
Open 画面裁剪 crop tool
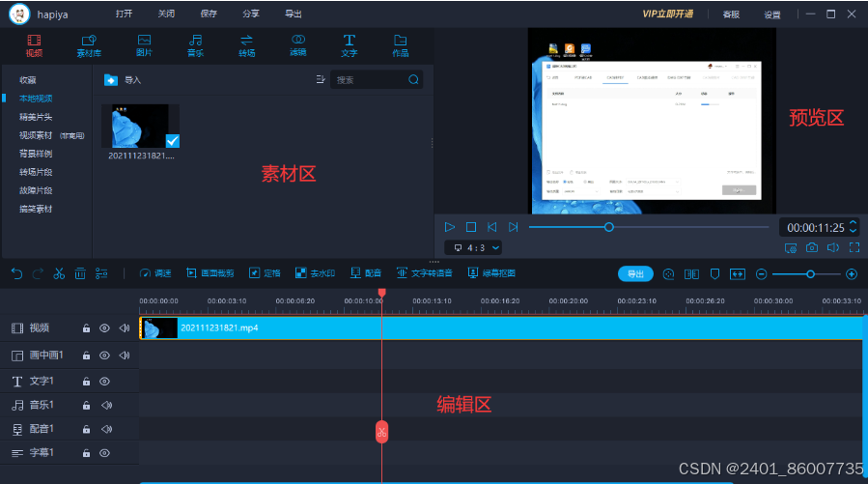(210, 273)
